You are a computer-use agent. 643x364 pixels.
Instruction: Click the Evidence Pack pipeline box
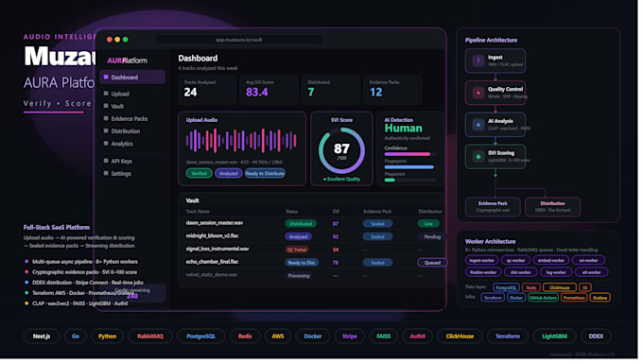coord(493,207)
